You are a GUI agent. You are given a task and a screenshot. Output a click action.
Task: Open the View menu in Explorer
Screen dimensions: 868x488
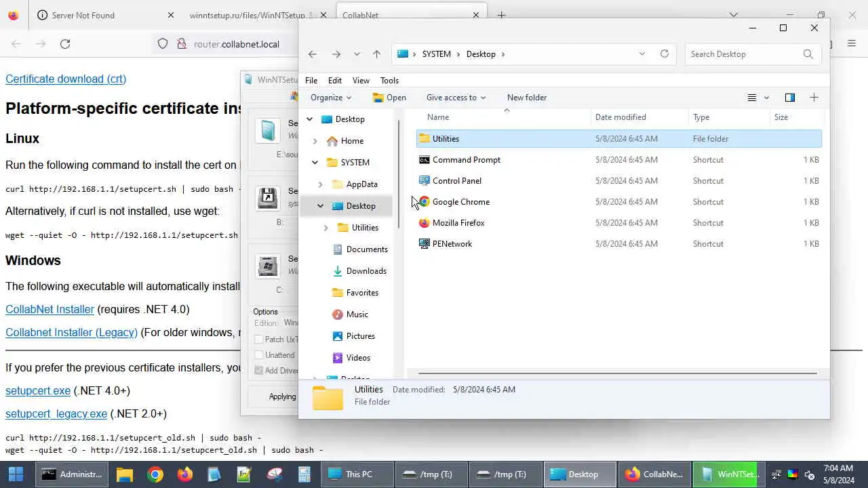point(361,81)
